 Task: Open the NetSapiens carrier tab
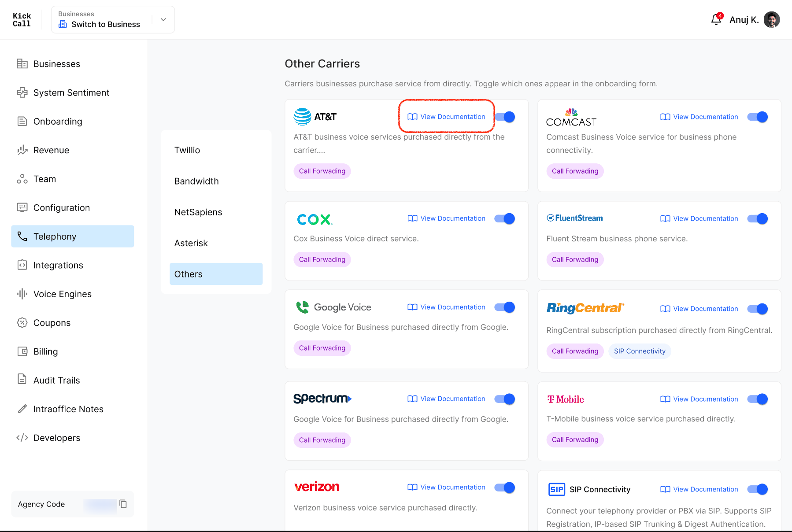coord(216,212)
